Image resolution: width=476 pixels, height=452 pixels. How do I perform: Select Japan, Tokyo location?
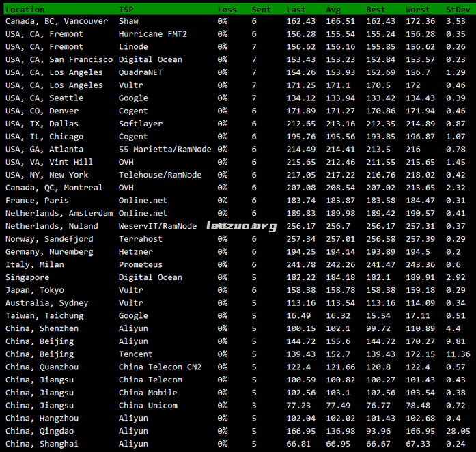[x=35, y=290]
